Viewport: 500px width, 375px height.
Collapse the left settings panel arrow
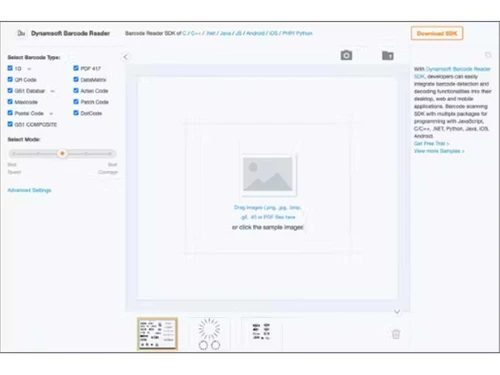pyautogui.click(x=125, y=57)
